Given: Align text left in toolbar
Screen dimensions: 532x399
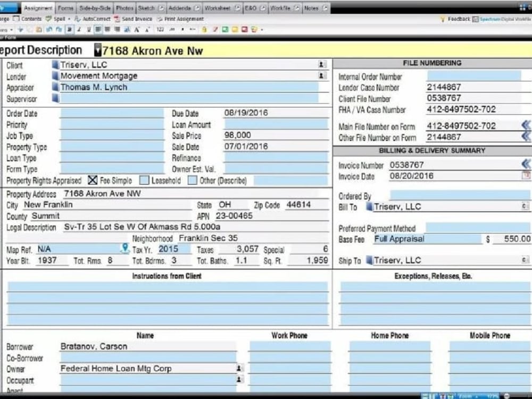Looking at the screenshot, I should [x=98, y=29].
